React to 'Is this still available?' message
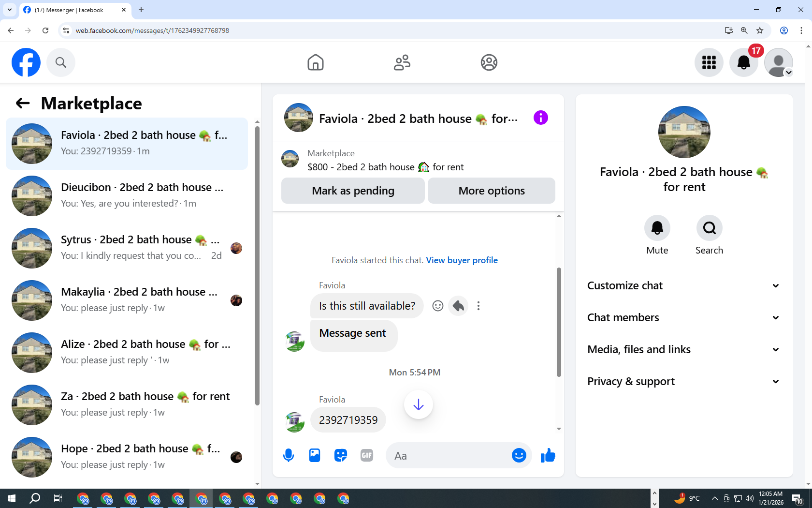Screen dimensions: 812x508 click(438, 306)
